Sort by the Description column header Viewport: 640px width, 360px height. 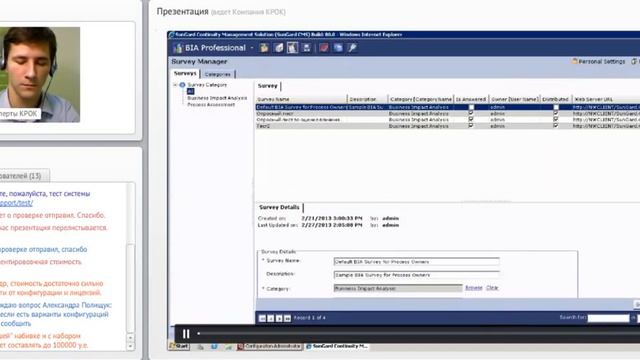[x=367, y=99]
